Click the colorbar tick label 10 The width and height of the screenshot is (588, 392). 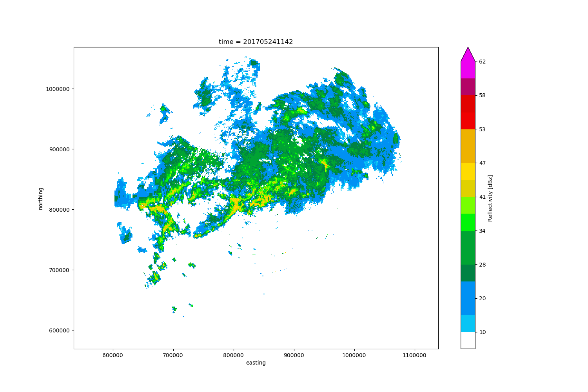tap(483, 332)
